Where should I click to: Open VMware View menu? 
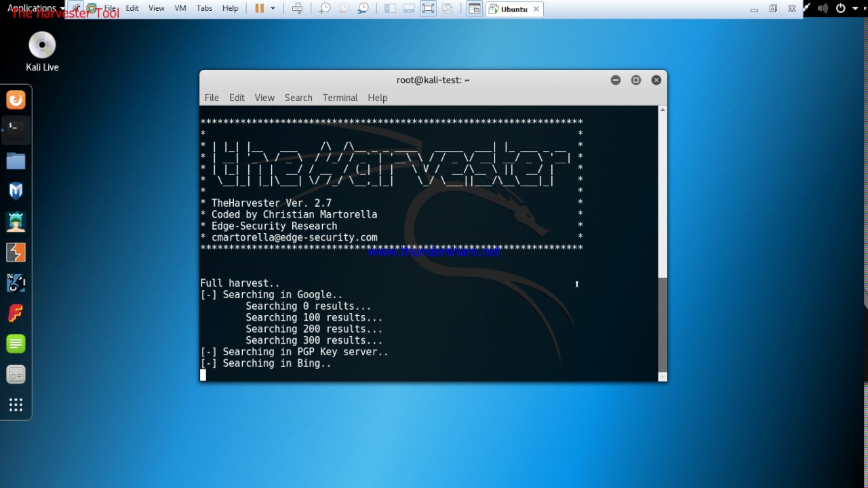(157, 8)
